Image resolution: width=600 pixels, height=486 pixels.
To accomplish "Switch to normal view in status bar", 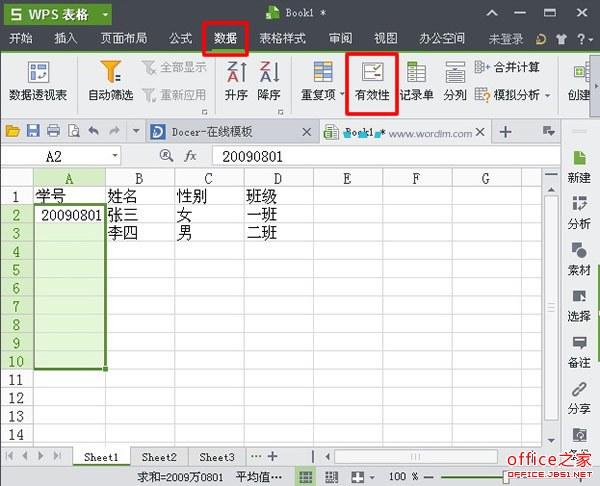I will point(305,477).
